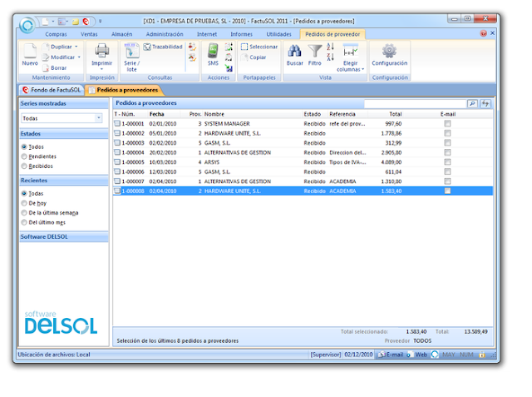This screenshot has height=397, width=532.
Task: Expand the Imprimir dropdown arrow
Action: [x=101, y=69]
